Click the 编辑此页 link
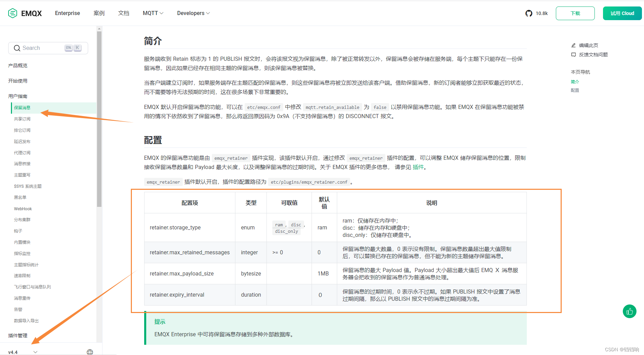Screen dimensions: 644x355 point(588,45)
